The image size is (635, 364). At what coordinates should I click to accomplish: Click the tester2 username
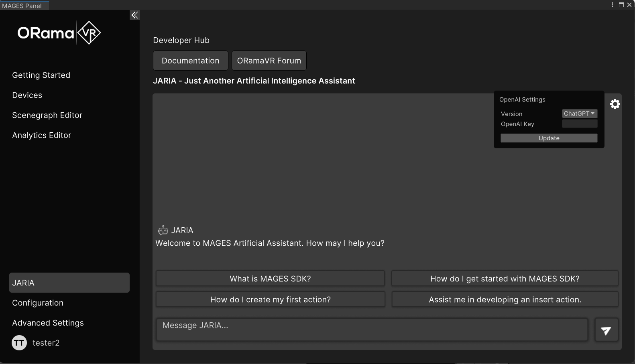pos(46,343)
